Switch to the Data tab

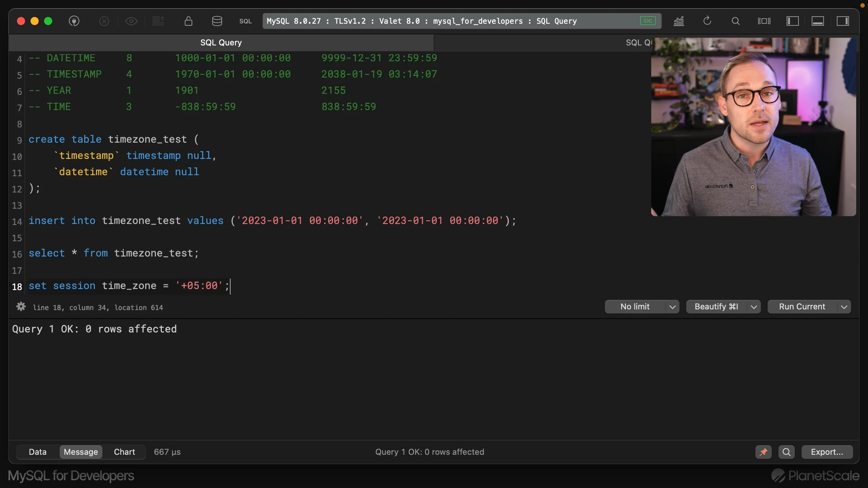point(38,452)
